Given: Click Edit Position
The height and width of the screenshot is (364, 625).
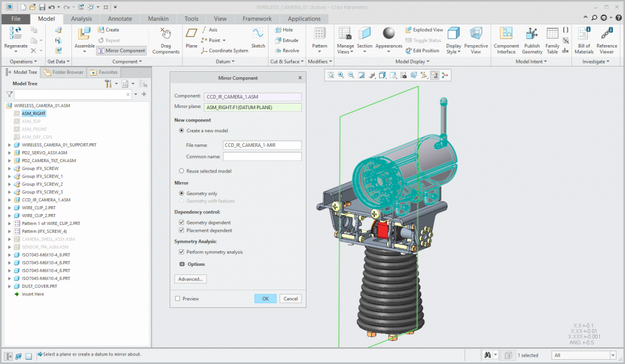Looking at the screenshot, I should [422, 51].
